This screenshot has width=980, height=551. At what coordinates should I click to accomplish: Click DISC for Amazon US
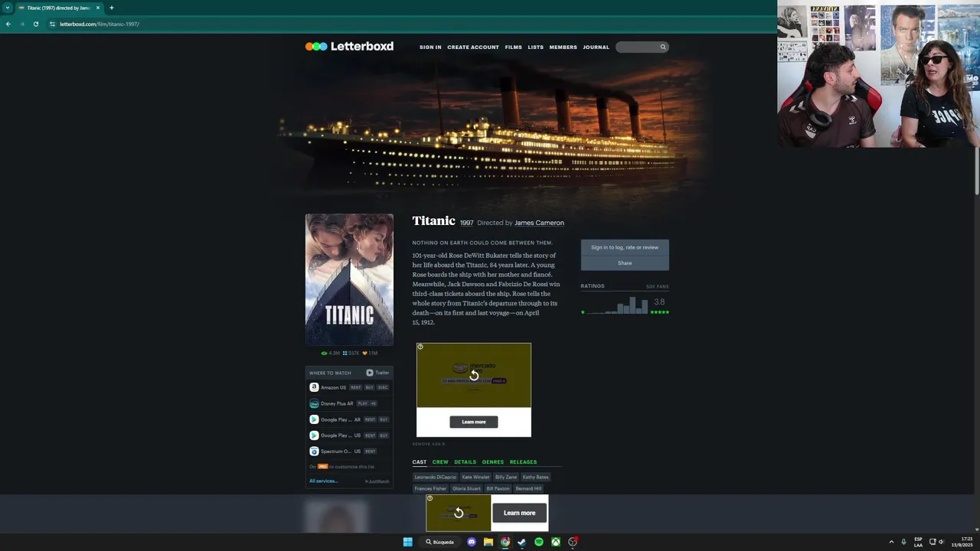click(x=383, y=387)
